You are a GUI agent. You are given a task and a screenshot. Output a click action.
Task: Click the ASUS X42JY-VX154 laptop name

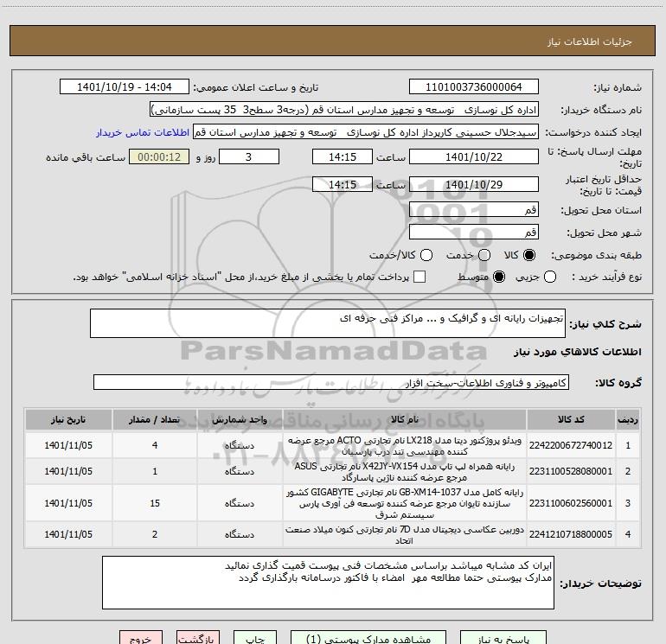coord(405,471)
